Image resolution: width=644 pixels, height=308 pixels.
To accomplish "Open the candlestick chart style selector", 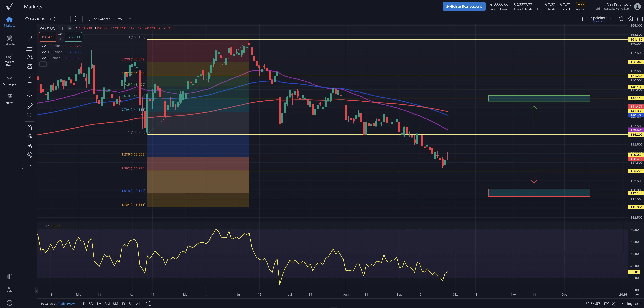I will (76, 19).
